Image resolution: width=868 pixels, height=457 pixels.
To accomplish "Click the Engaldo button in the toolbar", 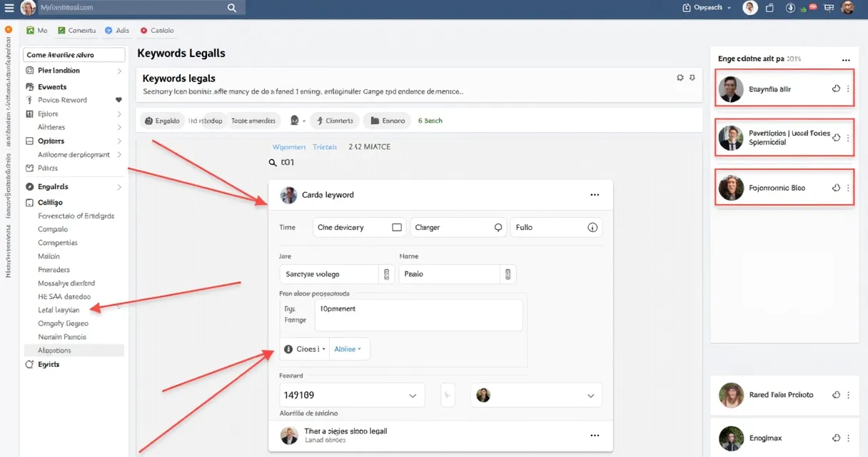I will pos(161,121).
